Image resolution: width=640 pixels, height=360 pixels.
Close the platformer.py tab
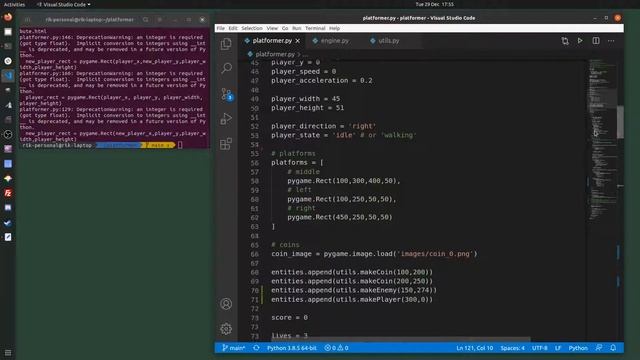pos(298,41)
